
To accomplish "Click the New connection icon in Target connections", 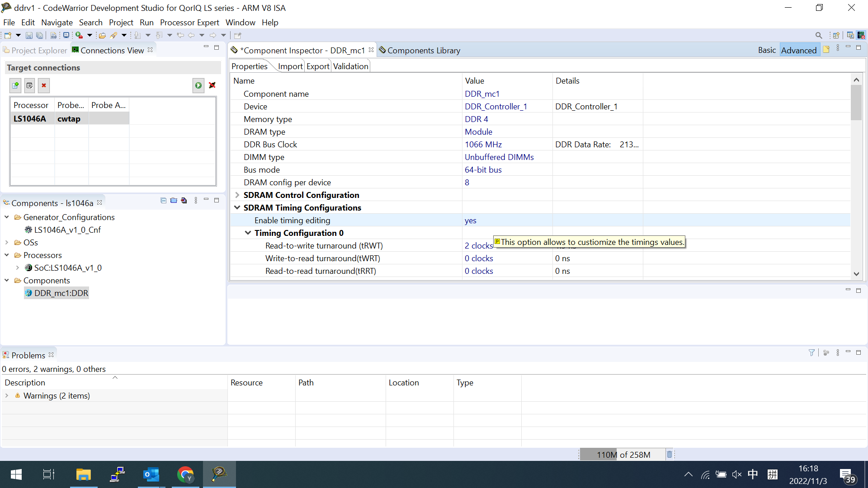I will (15, 85).
